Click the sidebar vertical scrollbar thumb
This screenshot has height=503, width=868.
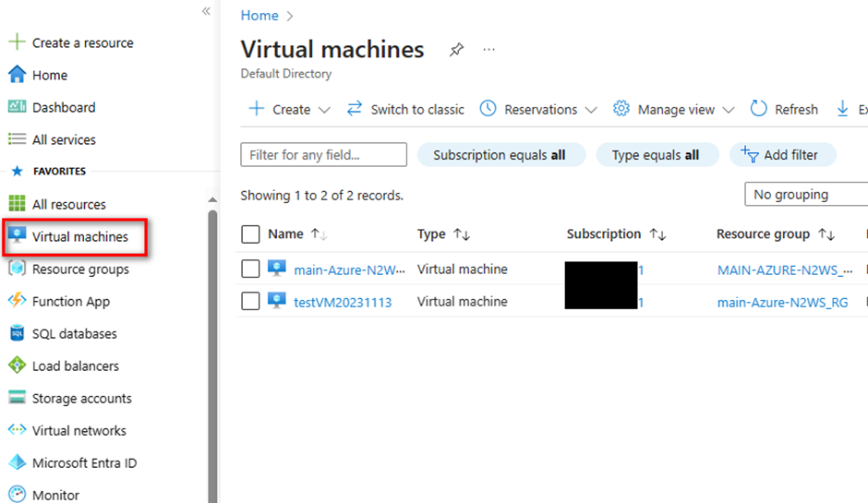point(212,354)
